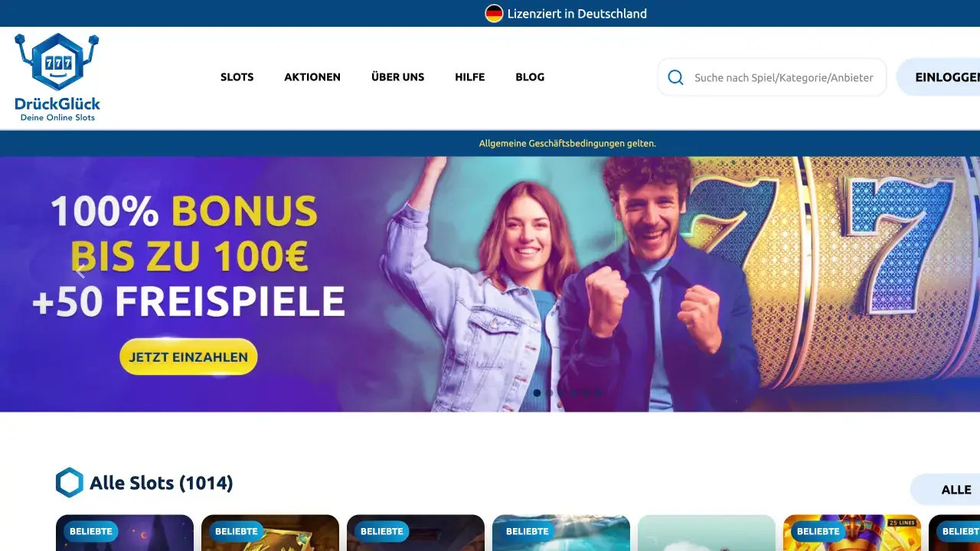Click the DrückGlück slot machine logo
Image resolution: width=980 pixels, height=551 pixels.
(57, 77)
